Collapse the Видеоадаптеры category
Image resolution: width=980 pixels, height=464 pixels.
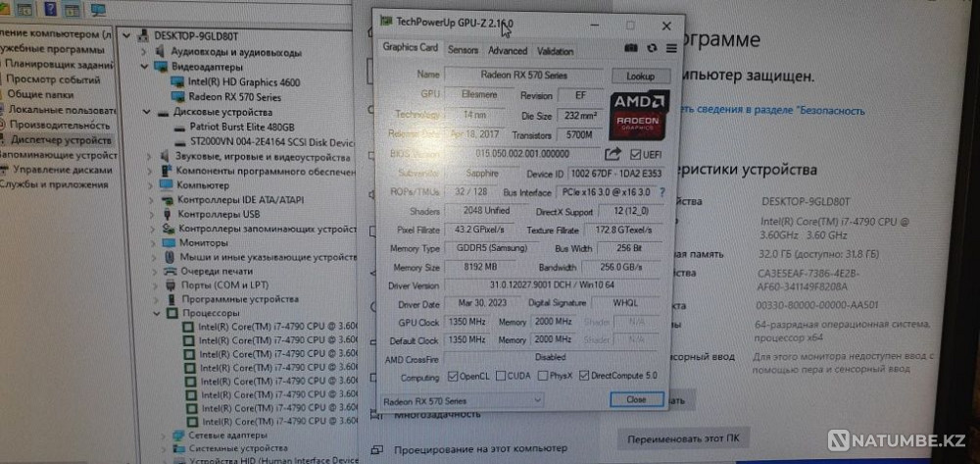click(x=144, y=67)
